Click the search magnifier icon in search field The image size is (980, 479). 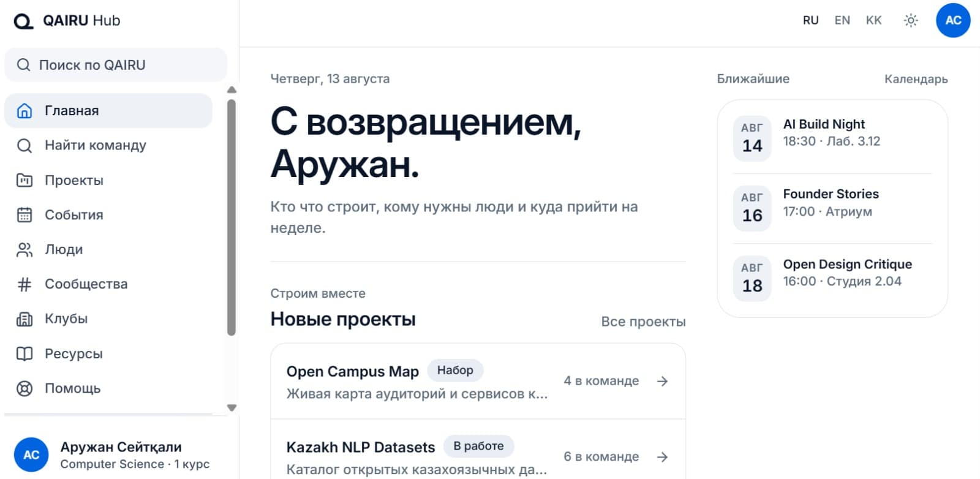point(23,65)
